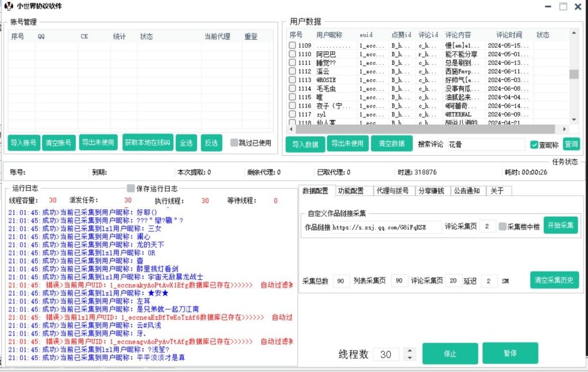Clear user data with 清空数据
Viewport: 588px width, 372px height.
(x=390, y=143)
